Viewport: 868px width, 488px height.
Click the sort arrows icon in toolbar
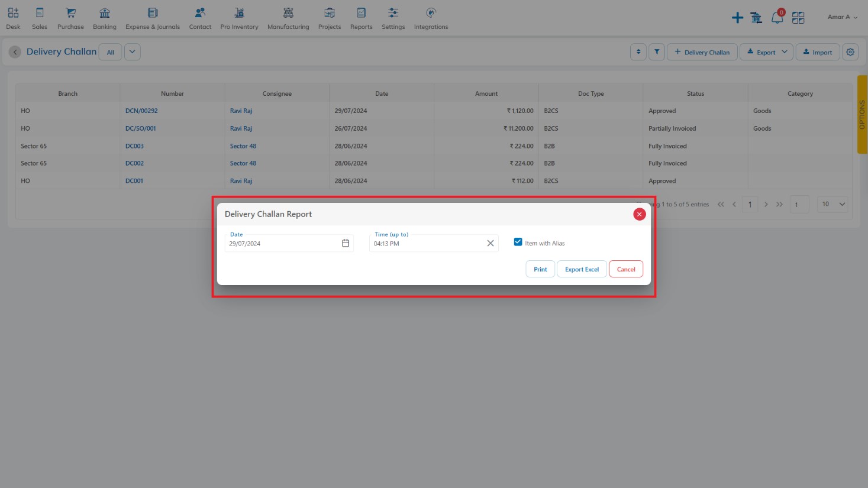point(638,52)
